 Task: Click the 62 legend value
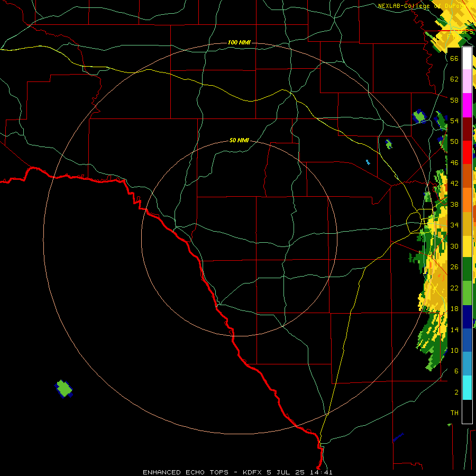454,79
